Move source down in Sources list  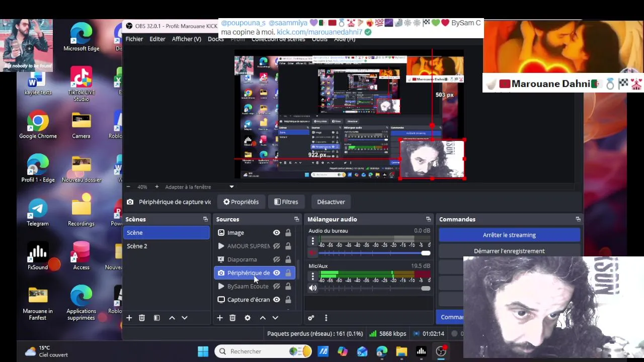[275, 318]
